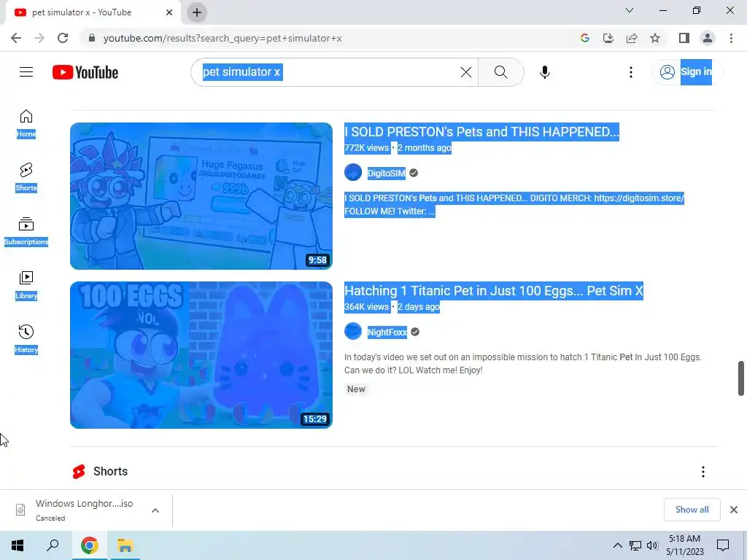
Task: Open the Shorts shelf three-dot menu
Action: (703, 472)
